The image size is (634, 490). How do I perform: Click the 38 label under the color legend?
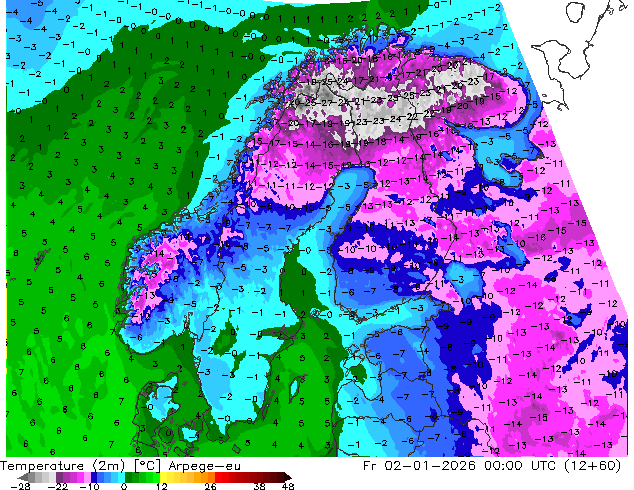259,486
